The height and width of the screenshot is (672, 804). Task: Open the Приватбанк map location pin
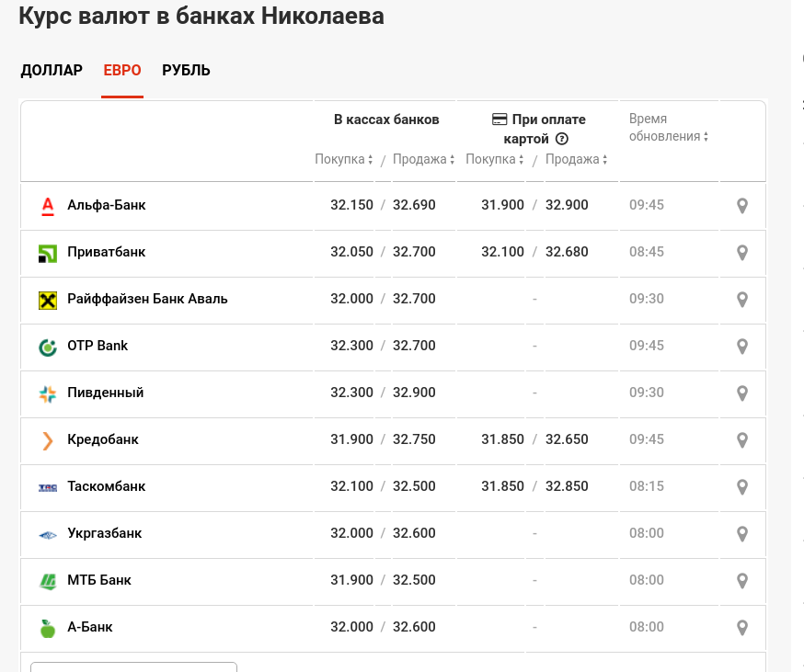pyautogui.click(x=742, y=252)
